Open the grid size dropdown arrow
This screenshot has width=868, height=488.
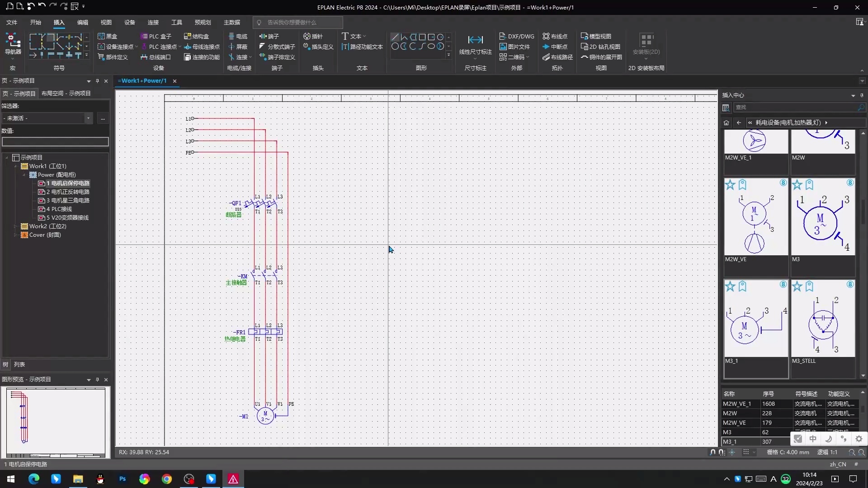click(754, 452)
